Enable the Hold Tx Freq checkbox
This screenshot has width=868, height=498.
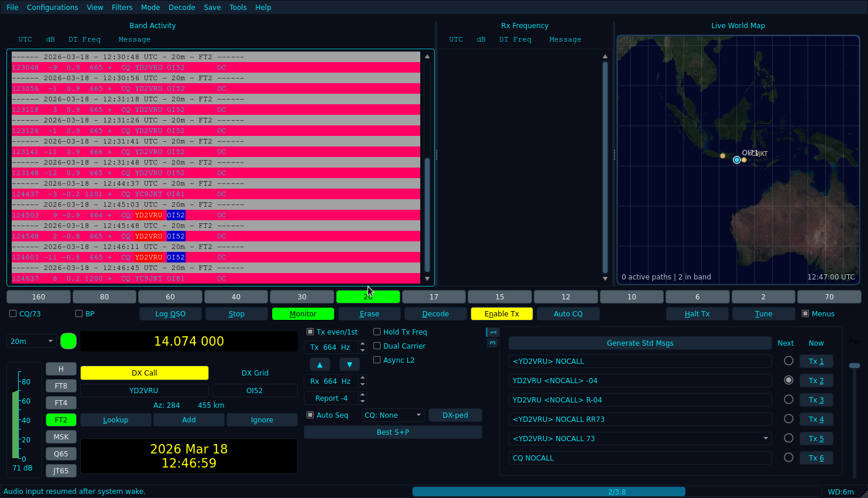click(x=377, y=332)
